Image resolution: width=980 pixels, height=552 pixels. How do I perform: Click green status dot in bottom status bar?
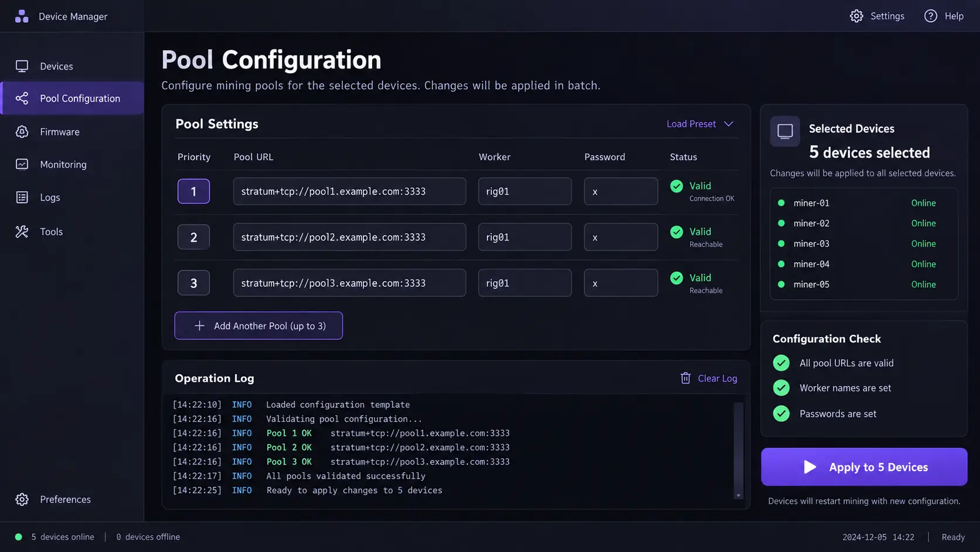pos(18,537)
